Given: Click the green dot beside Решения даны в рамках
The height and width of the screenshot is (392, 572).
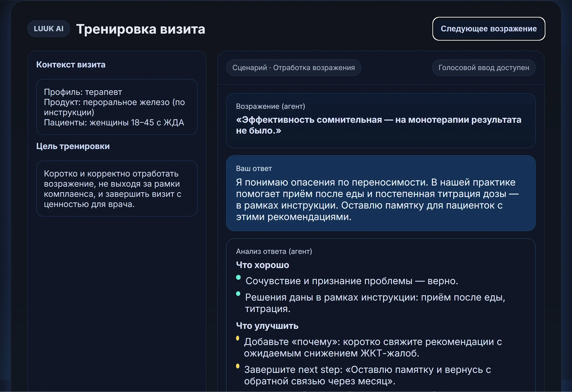Looking at the screenshot, I should coord(238,294).
